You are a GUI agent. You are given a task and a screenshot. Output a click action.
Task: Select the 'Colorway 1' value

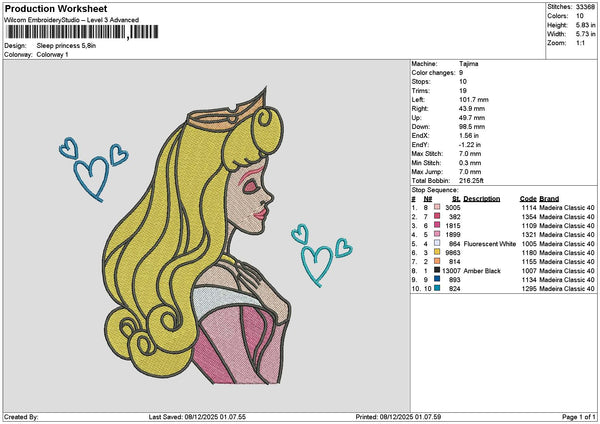tap(52, 54)
